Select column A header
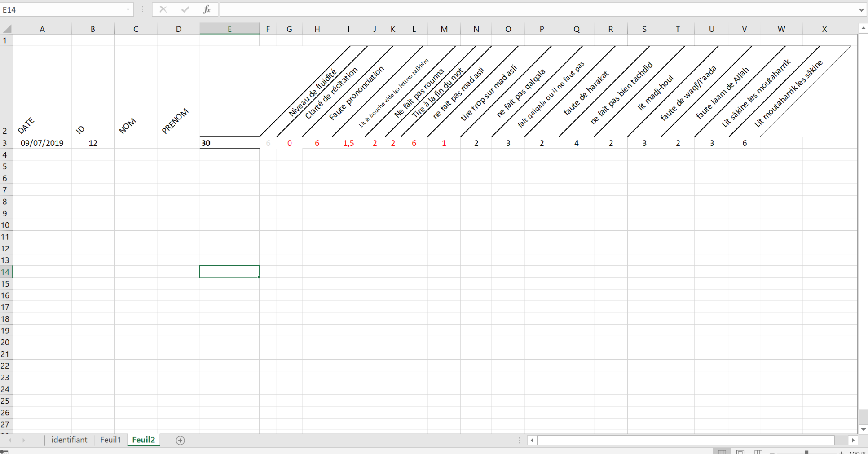The image size is (868, 454). coord(42,29)
